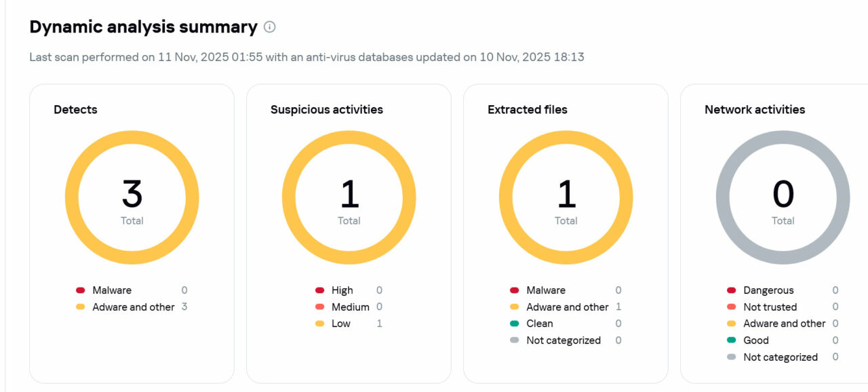This screenshot has height=392, width=868.
Task: Open the Detects card heading
Action: (75, 109)
